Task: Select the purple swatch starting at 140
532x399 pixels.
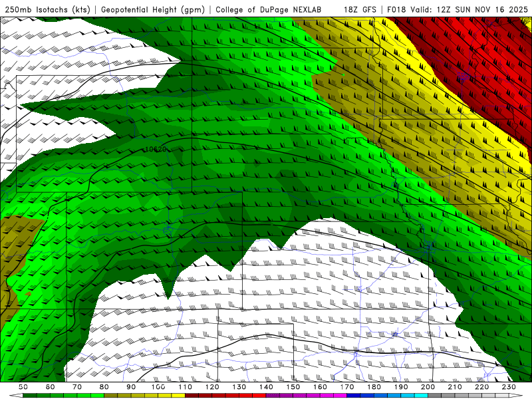Action: pos(273,396)
